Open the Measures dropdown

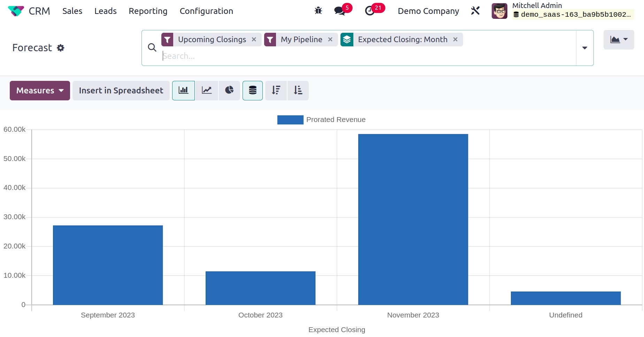40,91
